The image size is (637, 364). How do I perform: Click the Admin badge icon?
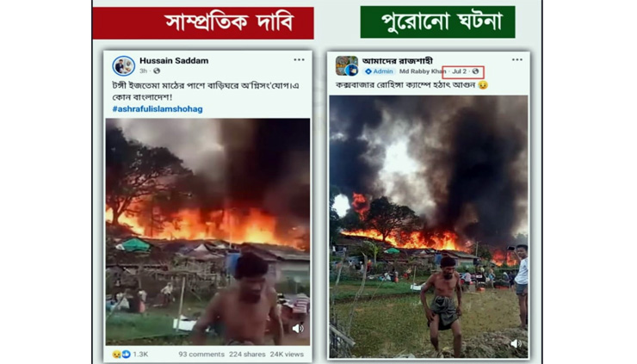tap(368, 71)
